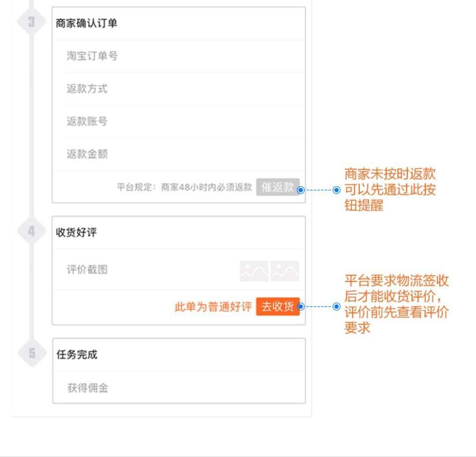This screenshot has height=457, width=476.
Task: Click the 此单为普通好评 orange label
Action: pos(213,307)
